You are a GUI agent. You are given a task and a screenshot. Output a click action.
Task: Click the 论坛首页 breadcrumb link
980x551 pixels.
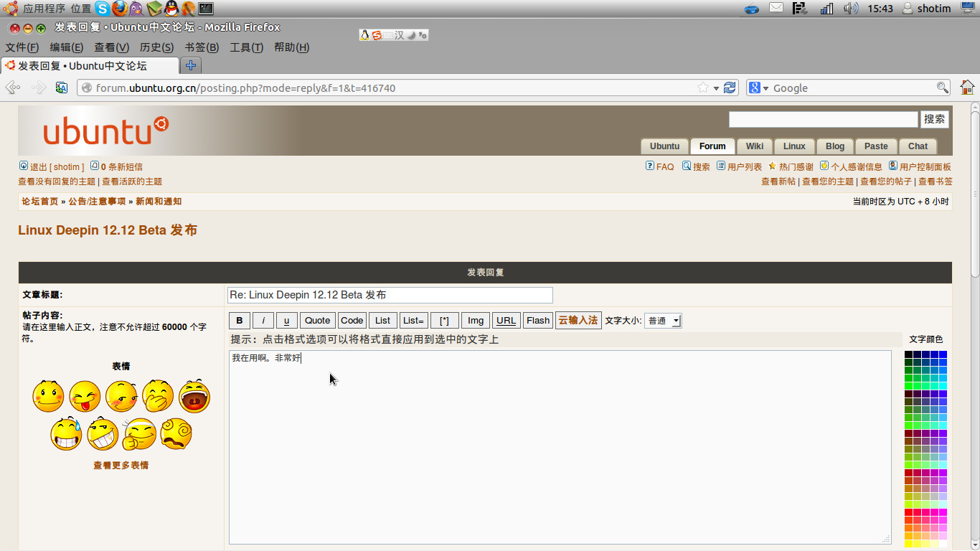click(40, 202)
